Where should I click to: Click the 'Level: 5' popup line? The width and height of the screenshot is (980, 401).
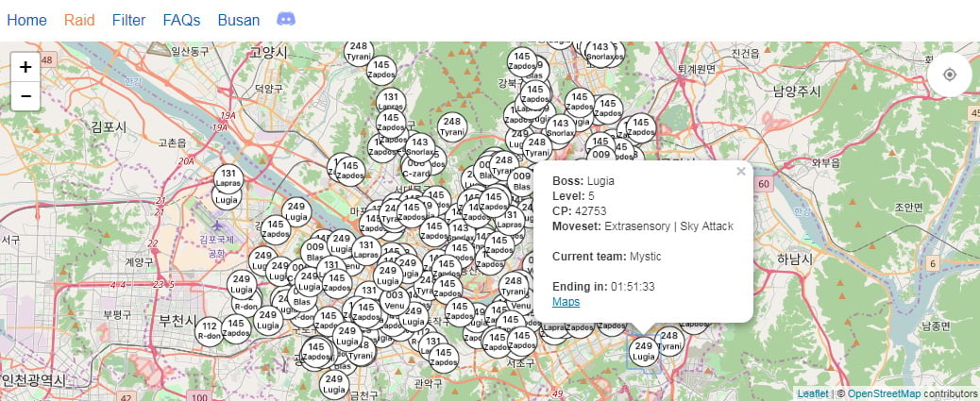tap(573, 196)
